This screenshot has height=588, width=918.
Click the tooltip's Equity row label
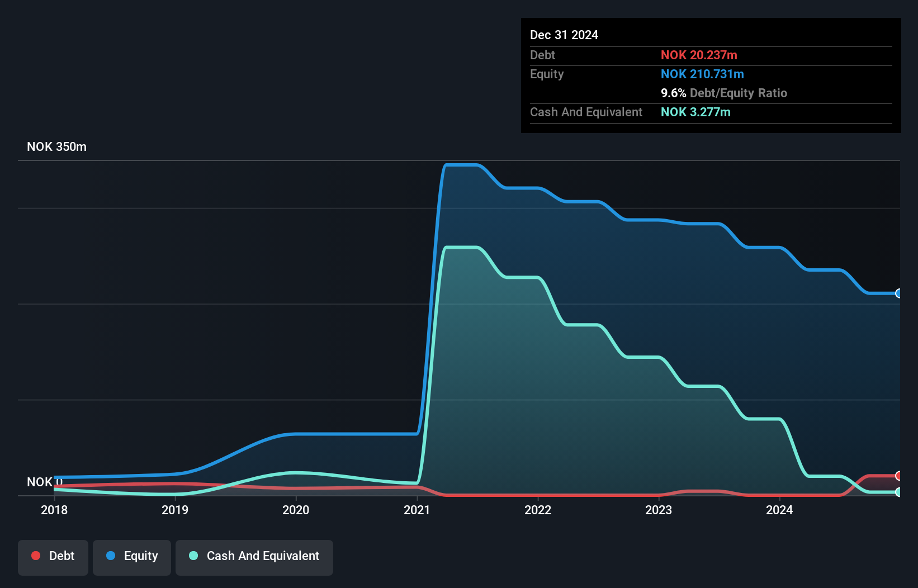tap(547, 74)
